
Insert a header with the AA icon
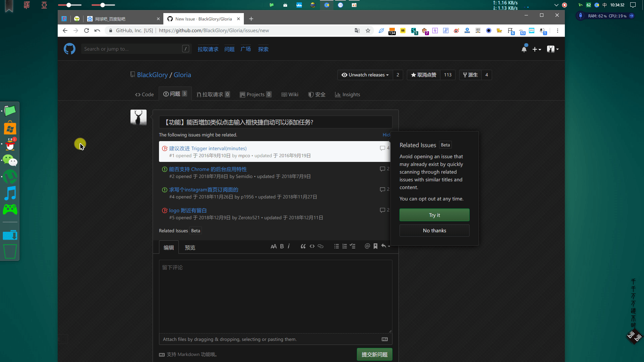[274, 246]
